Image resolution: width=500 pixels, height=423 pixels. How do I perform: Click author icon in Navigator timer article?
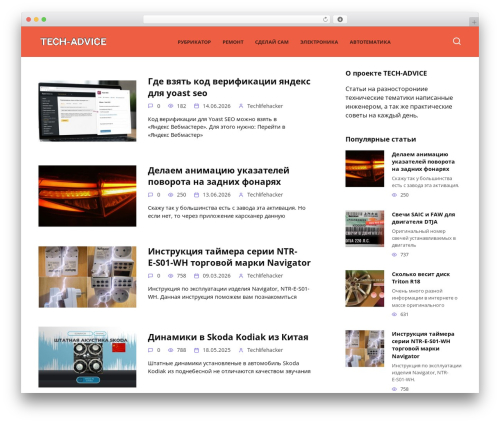(x=241, y=276)
